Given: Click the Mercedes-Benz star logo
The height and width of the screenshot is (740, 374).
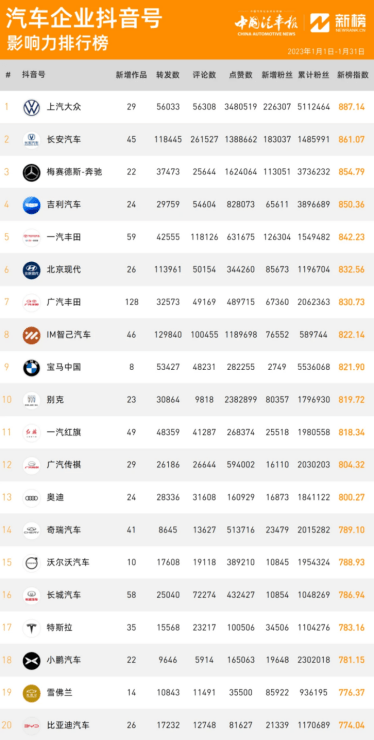Looking at the screenshot, I should [32, 172].
